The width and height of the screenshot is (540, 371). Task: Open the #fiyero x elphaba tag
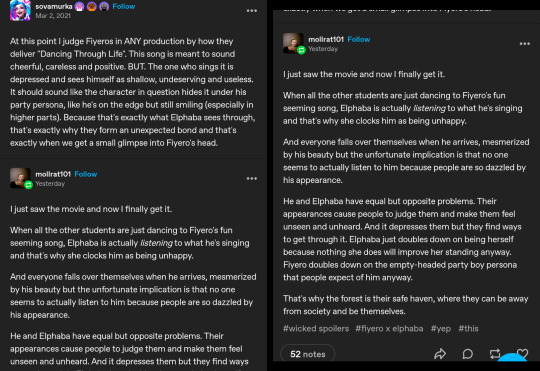click(x=389, y=329)
